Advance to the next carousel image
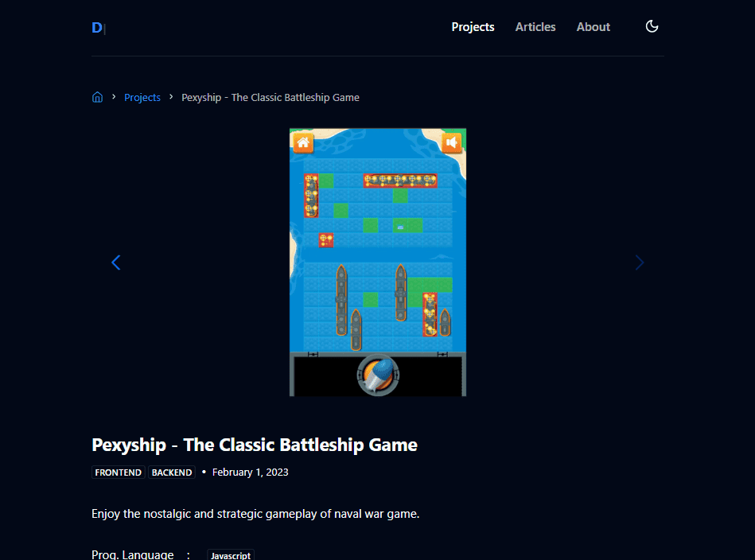The width and height of the screenshot is (755, 560). click(639, 262)
